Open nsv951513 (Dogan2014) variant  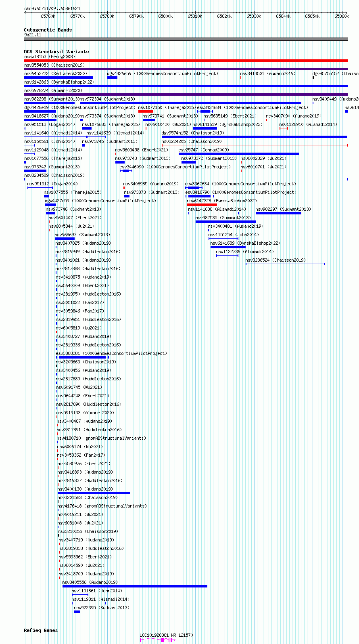coord(50,124)
